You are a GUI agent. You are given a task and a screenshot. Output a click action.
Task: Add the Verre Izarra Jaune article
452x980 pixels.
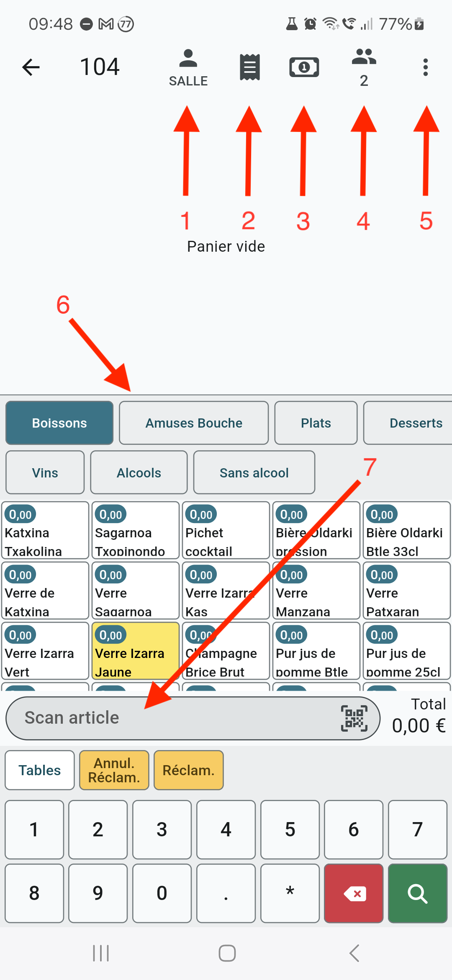pos(136,651)
